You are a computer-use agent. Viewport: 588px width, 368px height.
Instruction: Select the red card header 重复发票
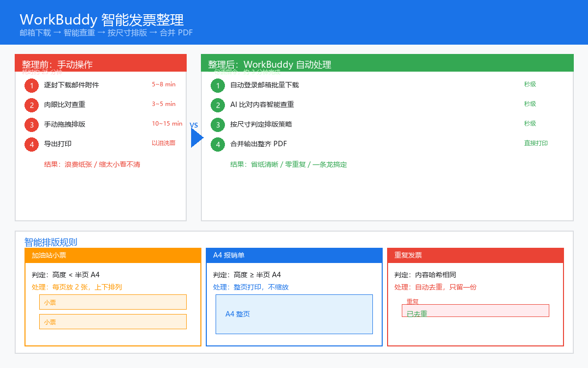coord(475,255)
